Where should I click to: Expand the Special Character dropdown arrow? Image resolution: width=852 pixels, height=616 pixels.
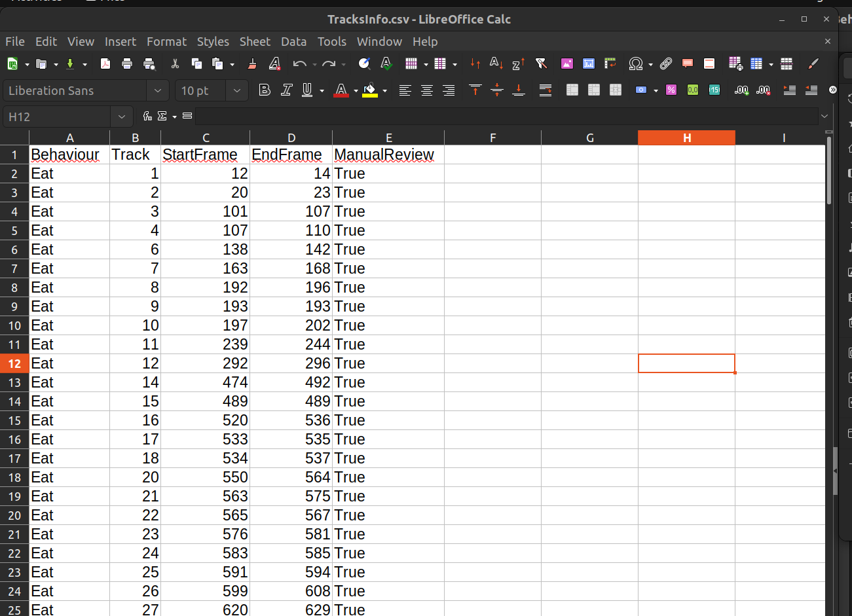pyautogui.click(x=650, y=64)
